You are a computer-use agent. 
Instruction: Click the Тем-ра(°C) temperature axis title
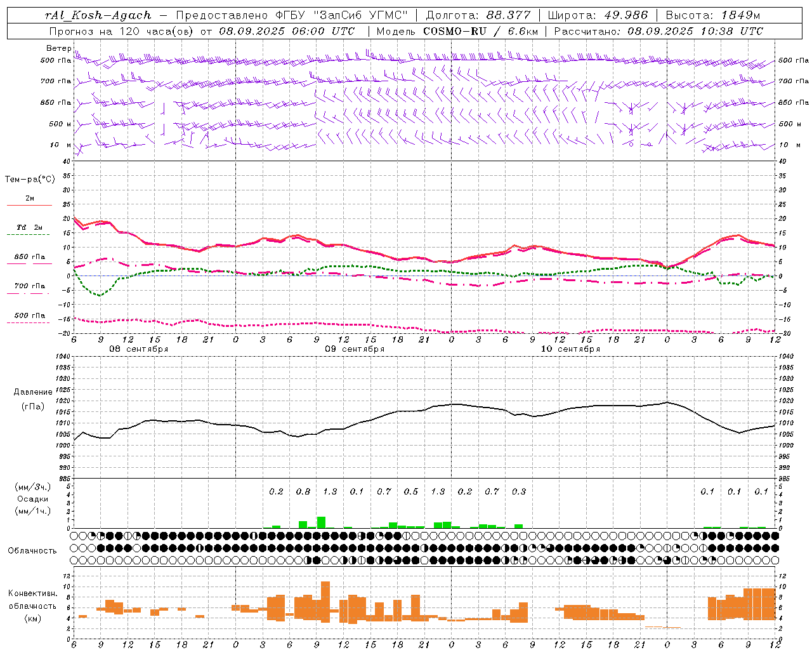coord(30,180)
